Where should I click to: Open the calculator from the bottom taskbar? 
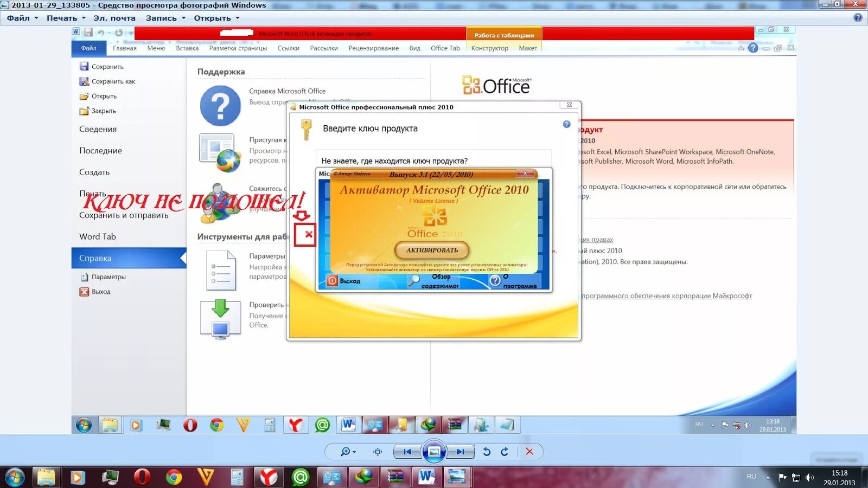click(237, 477)
